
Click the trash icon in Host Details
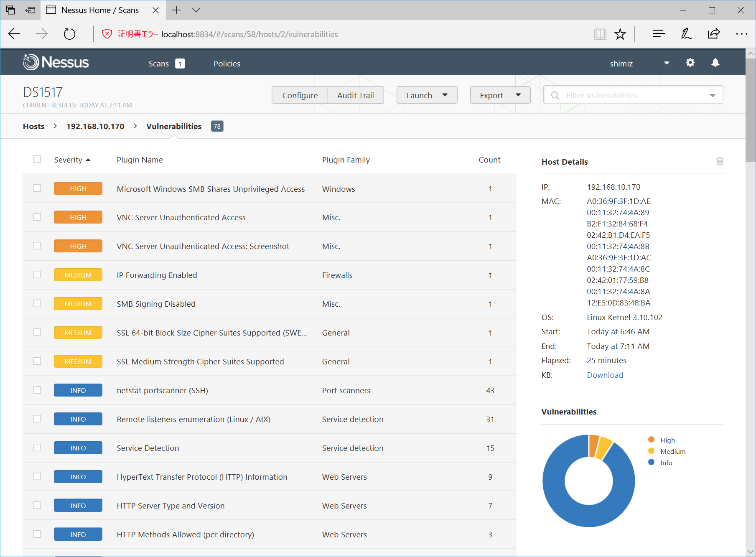coord(720,161)
